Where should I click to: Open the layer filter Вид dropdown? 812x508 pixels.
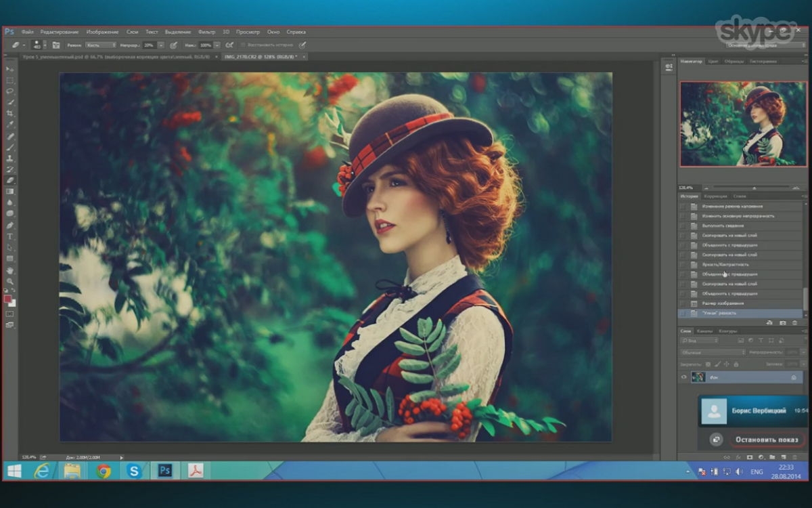pos(699,341)
